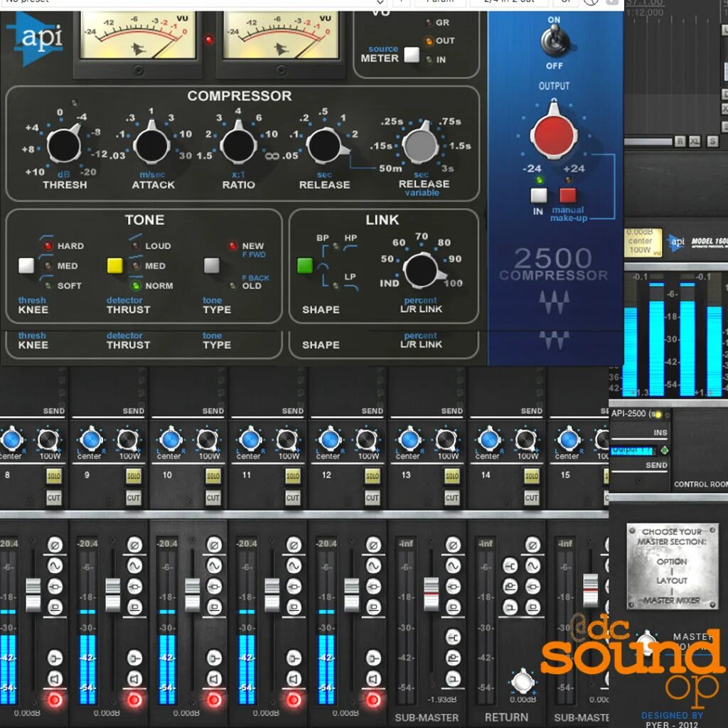
Task: Click the CONTROL ROOM label
Action: pos(700,484)
